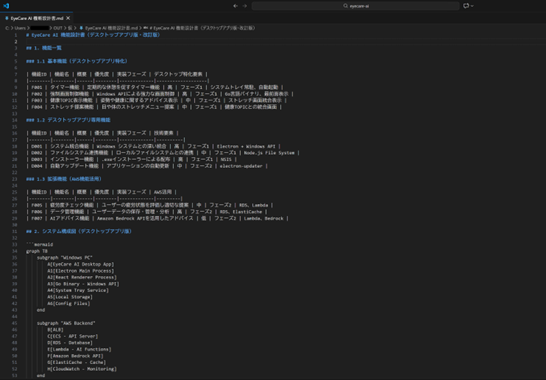The width and height of the screenshot is (546, 380).
Task: Click the row D004 自動アップデート機能
Action: 147,166
